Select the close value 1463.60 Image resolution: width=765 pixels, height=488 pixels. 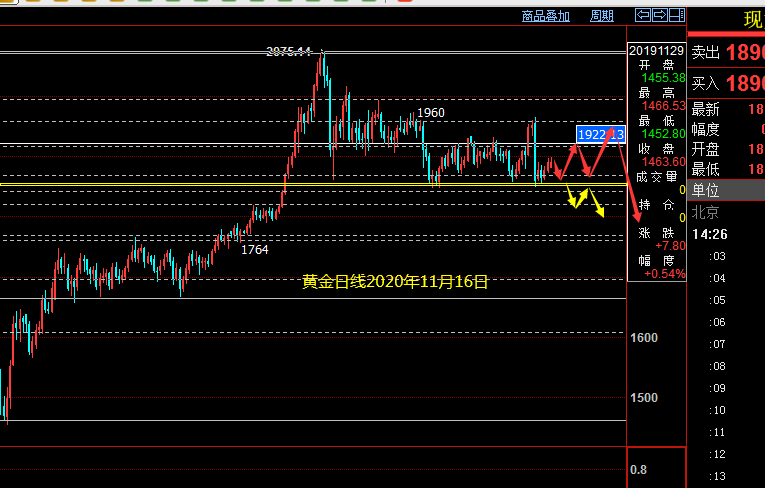pos(663,162)
